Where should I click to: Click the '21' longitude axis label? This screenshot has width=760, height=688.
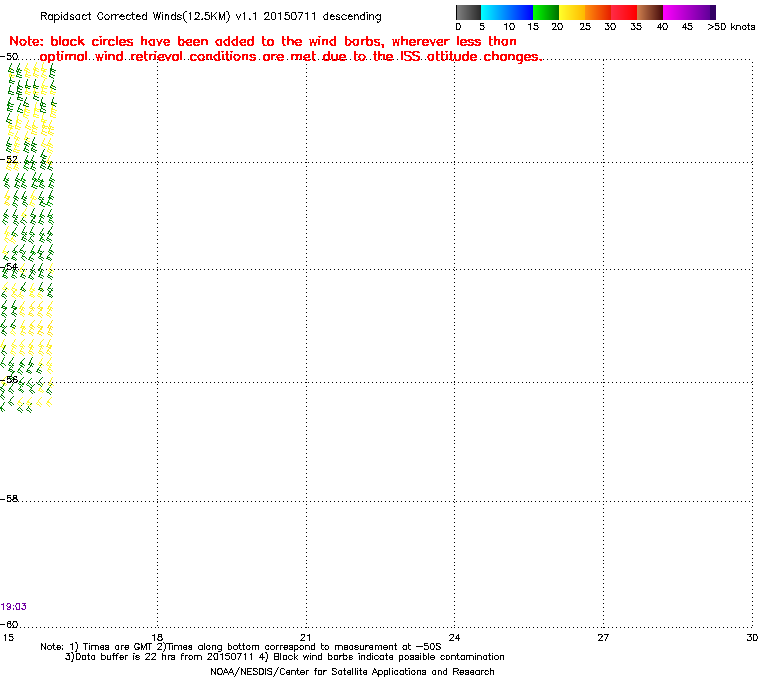coord(305,638)
